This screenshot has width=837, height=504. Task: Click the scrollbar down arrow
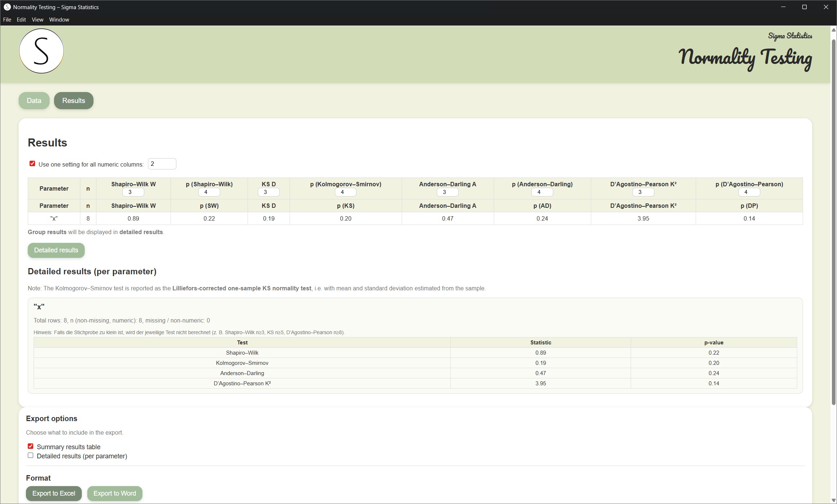point(834,500)
